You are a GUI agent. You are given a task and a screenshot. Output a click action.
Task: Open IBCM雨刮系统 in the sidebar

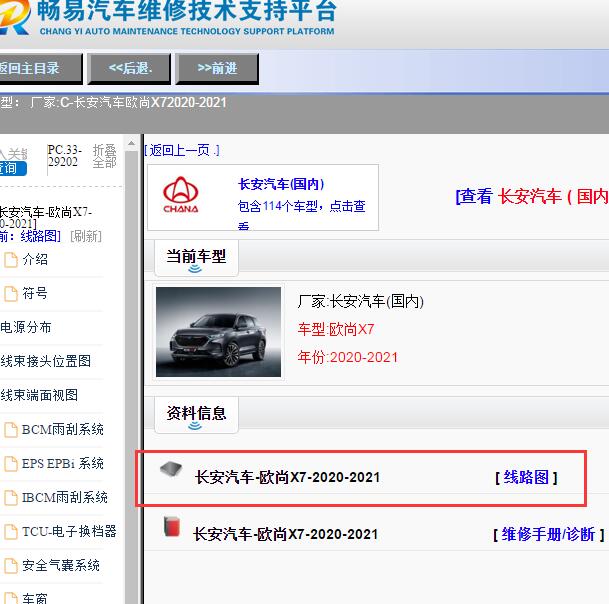click(64, 497)
